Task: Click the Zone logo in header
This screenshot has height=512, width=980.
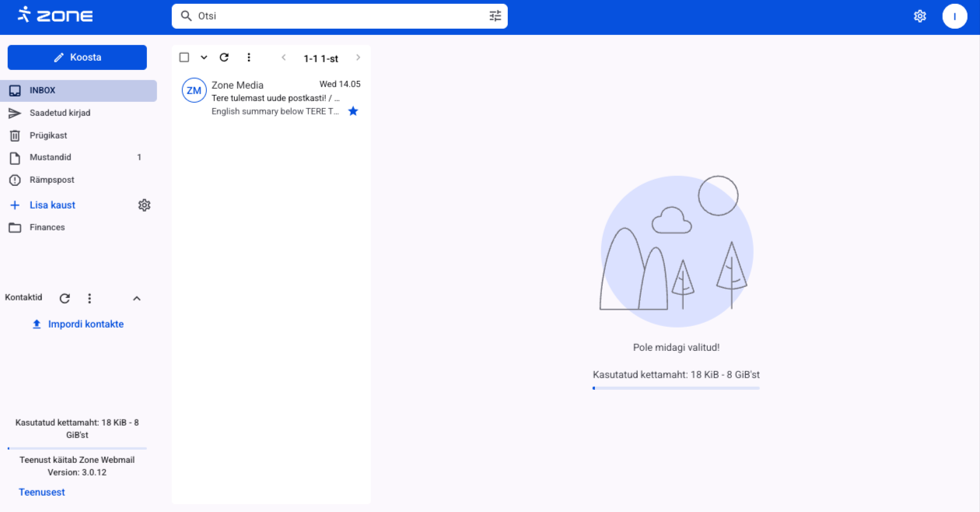Action: point(55,16)
